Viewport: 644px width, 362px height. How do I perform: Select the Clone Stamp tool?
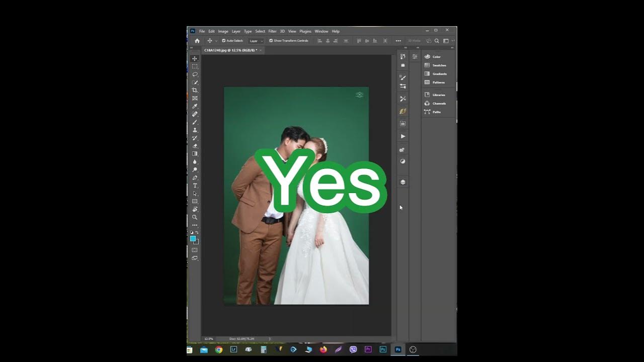(x=195, y=130)
